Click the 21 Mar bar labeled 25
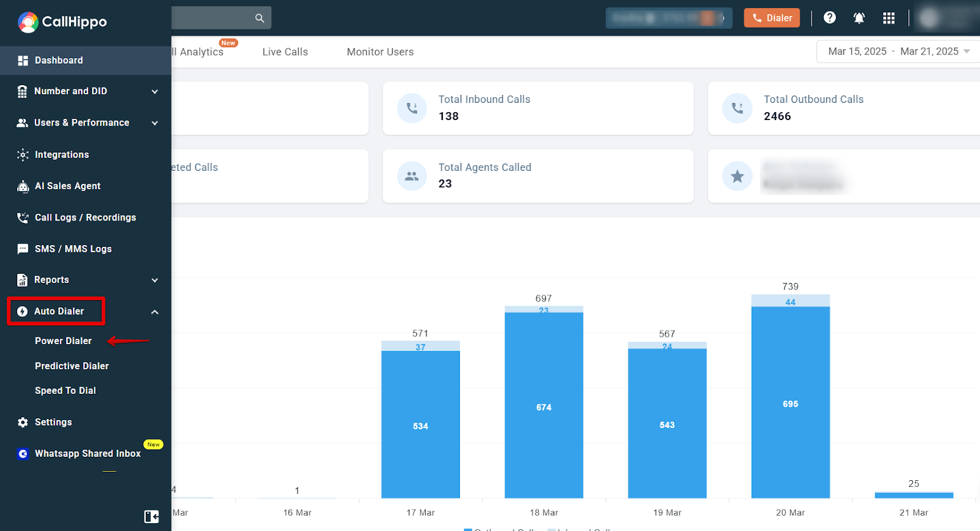 click(x=914, y=495)
